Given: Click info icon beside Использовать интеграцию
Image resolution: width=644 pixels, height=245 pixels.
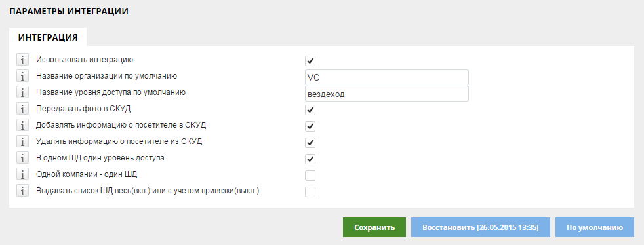Looking at the screenshot, I should [22, 60].
